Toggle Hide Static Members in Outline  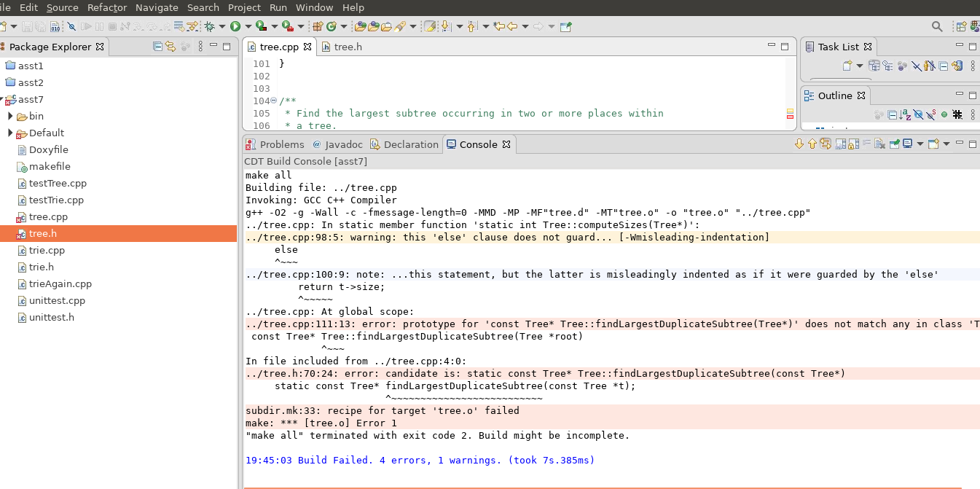pyautogui.click(x=930, y=114)
